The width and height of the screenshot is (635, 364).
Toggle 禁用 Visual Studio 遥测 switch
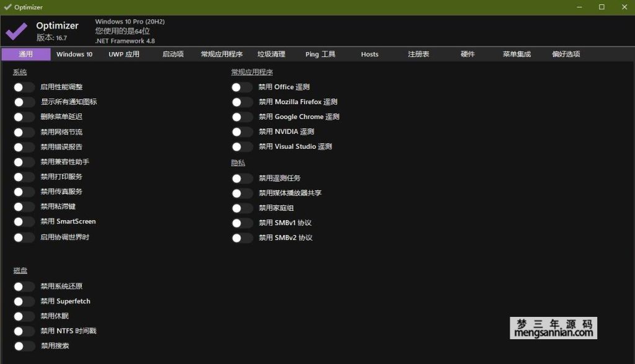pos(242,147)
